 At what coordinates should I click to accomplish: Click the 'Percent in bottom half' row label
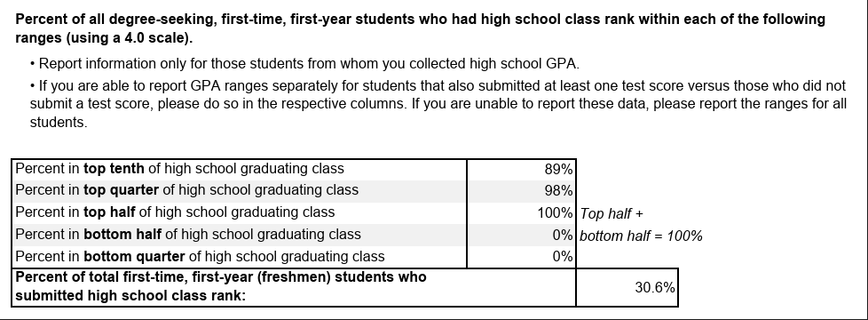pos(239,235)
